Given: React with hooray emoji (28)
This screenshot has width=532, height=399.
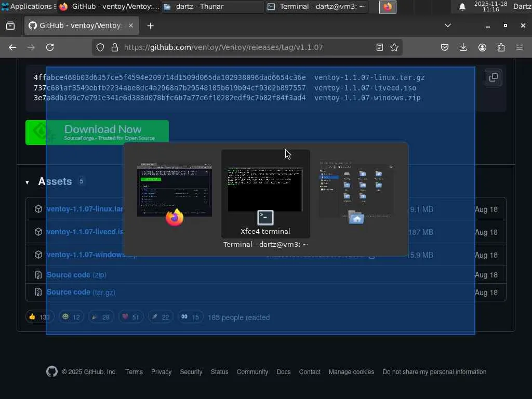Looking at the screenshot, I should 101,317.
